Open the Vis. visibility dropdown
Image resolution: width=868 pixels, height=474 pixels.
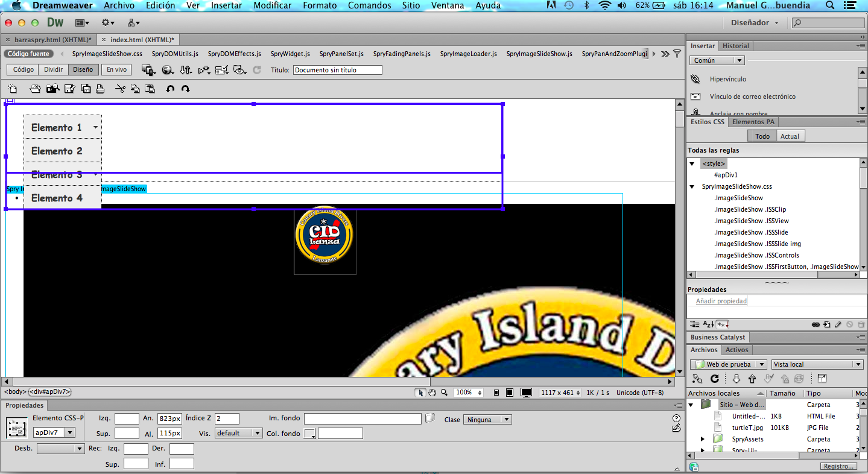coord(239,433)
